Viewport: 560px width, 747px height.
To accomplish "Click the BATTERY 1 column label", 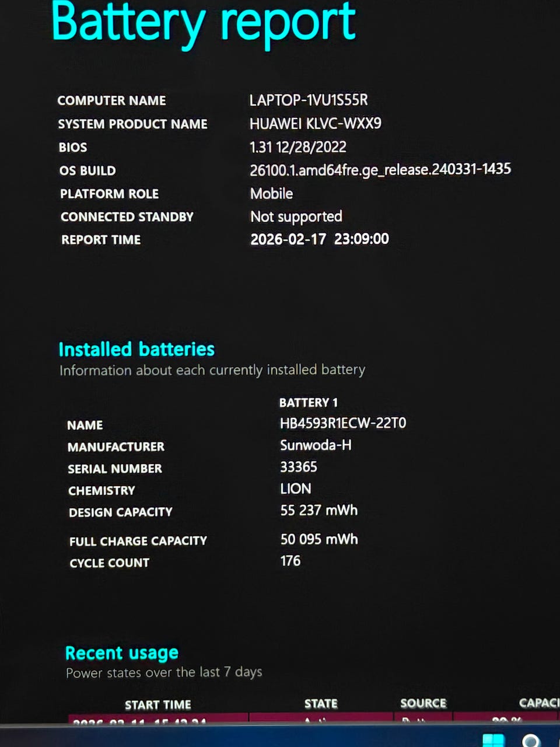I will (x=309, y=403).
